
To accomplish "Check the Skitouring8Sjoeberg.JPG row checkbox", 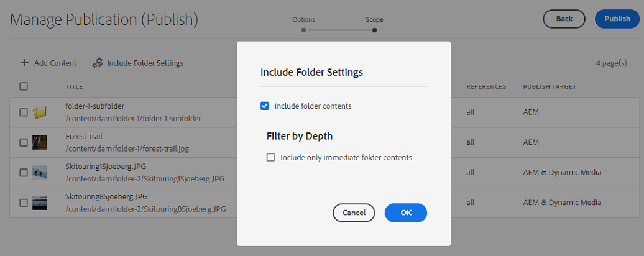I will [24, 203].
